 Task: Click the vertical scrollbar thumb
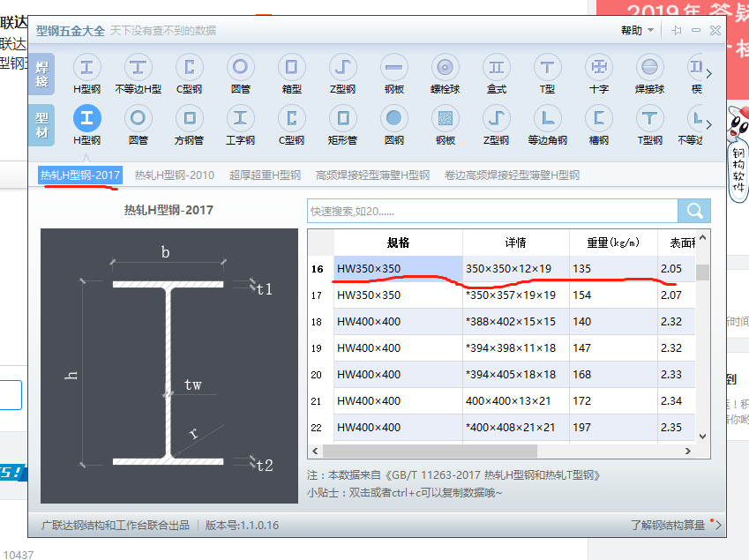click(702, 273)
